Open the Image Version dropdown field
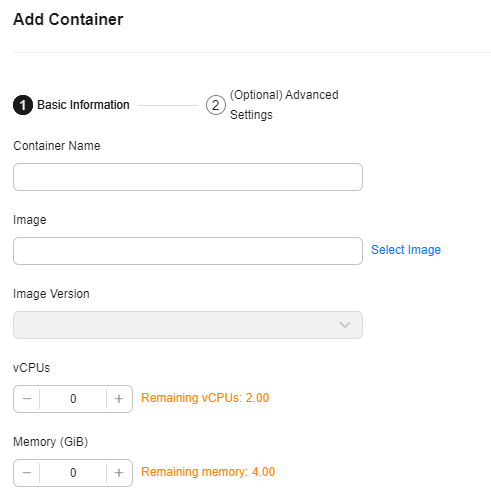Viewport: 491px width, 504px height. click(188, 325)
